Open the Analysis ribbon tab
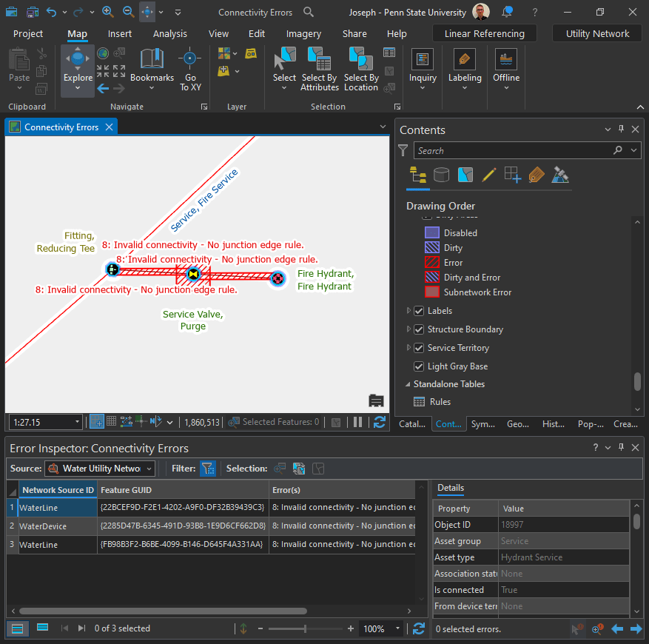 [170, 34]
